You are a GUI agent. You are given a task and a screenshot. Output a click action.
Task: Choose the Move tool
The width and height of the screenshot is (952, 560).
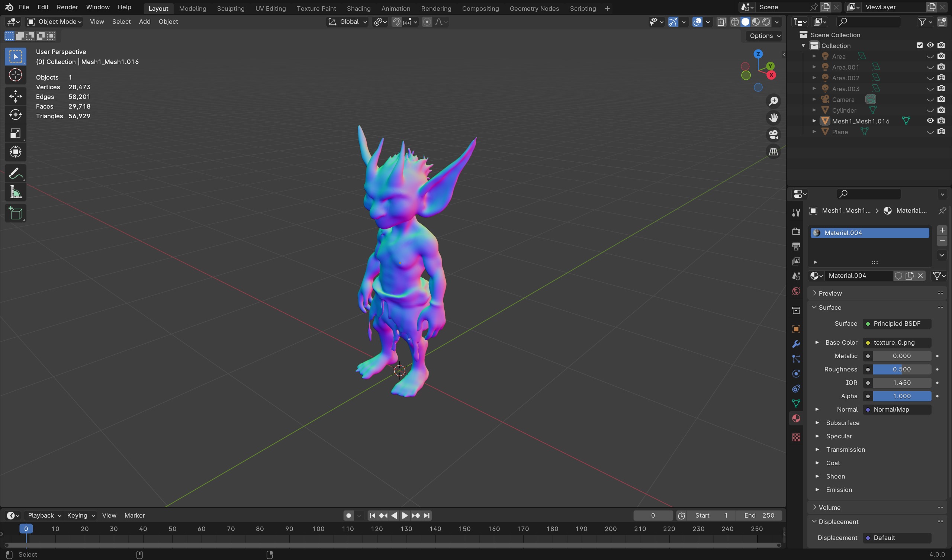pos(16,96)
